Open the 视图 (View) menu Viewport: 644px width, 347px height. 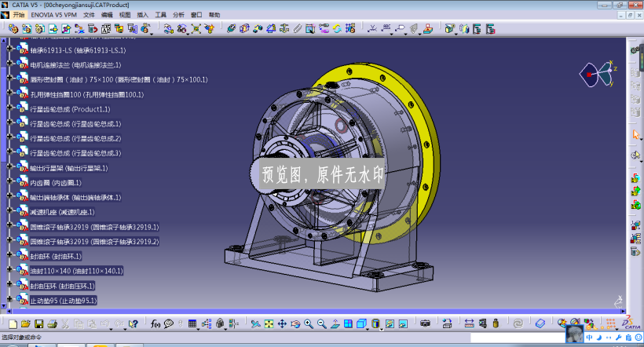click(124, 15)
